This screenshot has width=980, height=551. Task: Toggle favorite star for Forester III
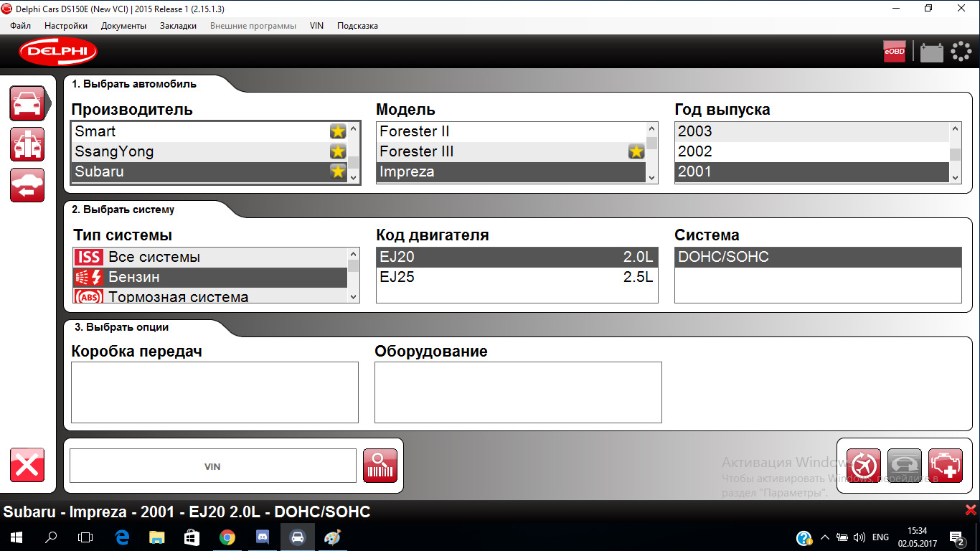pyautogui.click(x=636, y=151)
